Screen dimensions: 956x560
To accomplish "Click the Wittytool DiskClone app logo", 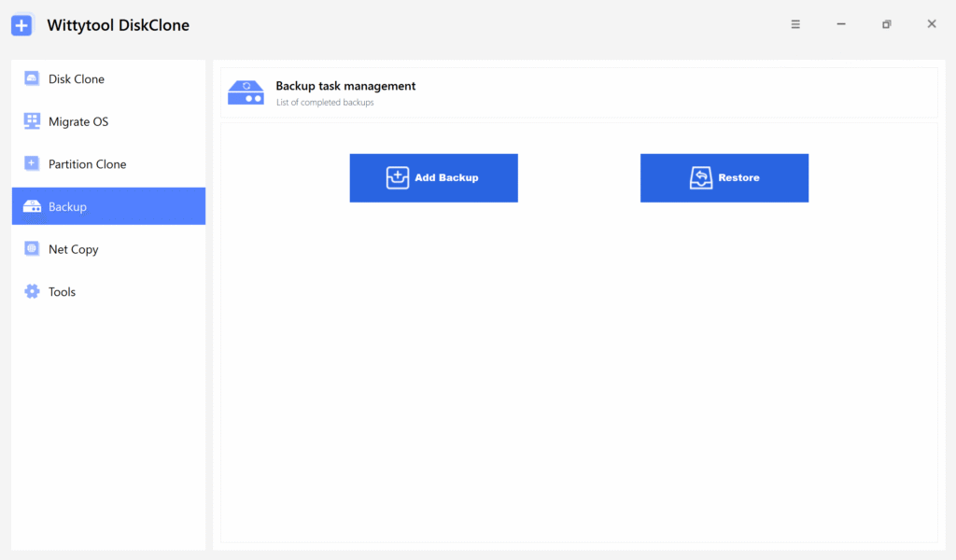I will tap(22, 25).
